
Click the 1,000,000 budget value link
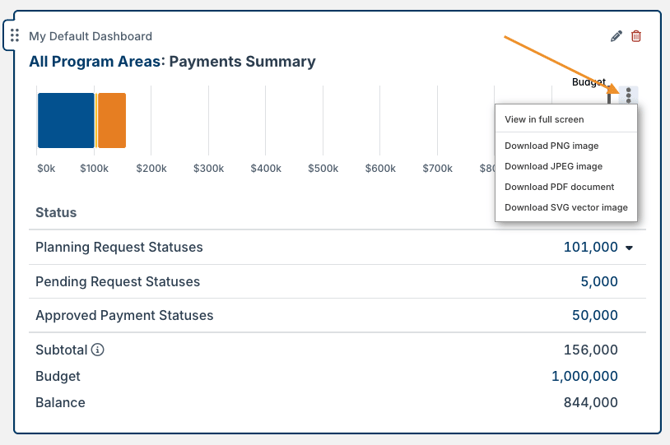(584, 376)
